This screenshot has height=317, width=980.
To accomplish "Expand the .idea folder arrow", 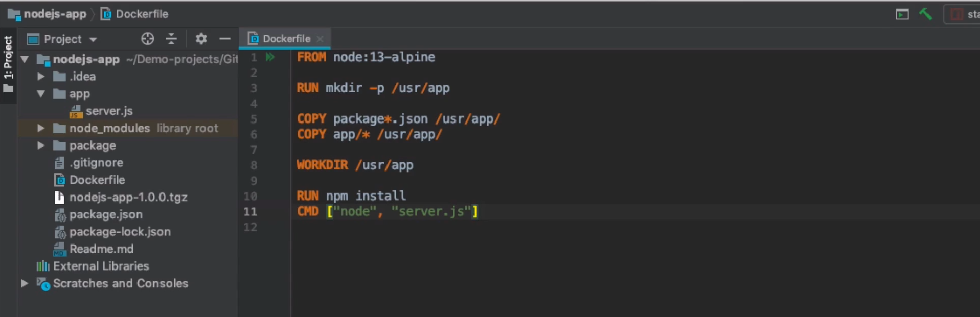I will coord(41,77).
